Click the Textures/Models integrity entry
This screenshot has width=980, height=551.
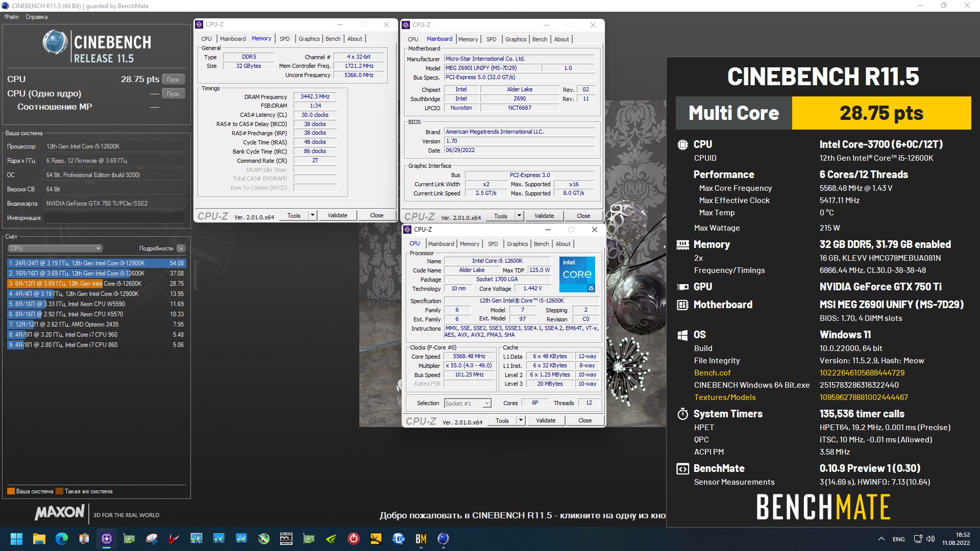(x=725, y=397)
